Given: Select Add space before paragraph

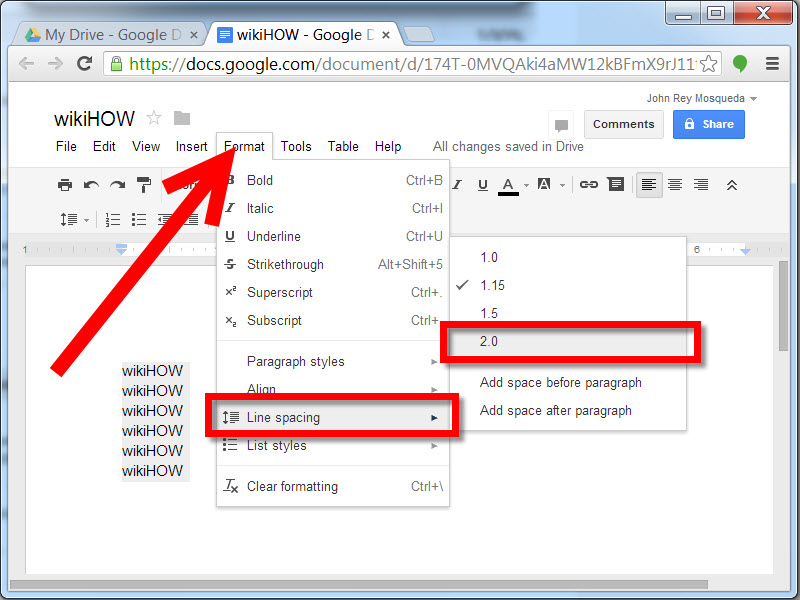Looking at the screenshot, I should pyautogui.click(x=568, y=382).
